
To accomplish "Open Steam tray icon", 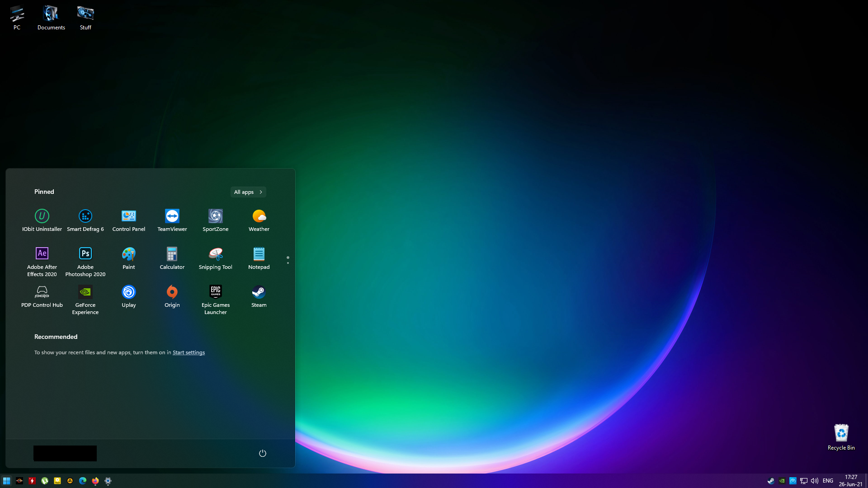I will pyautogui.click(x=771, y=481).
